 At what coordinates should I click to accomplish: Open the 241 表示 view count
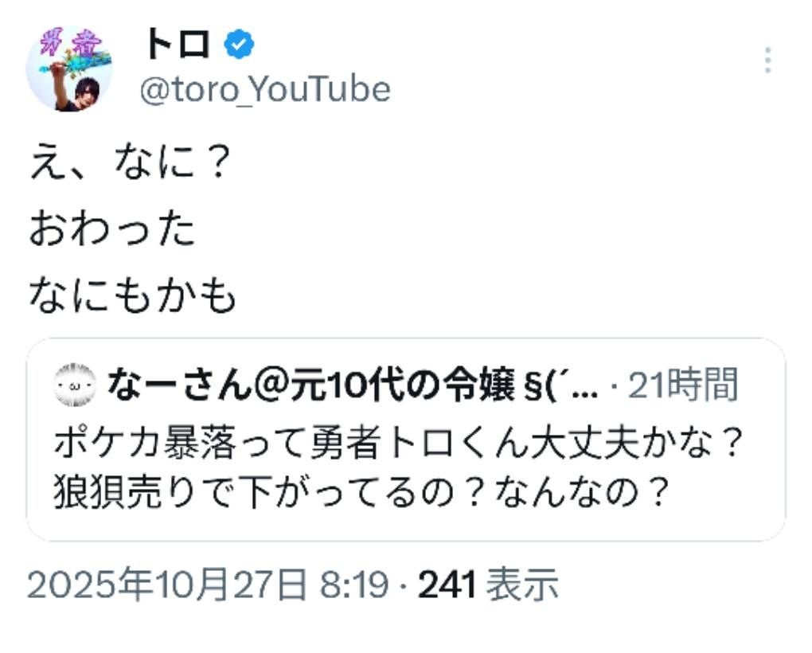[x=487, y=587]
